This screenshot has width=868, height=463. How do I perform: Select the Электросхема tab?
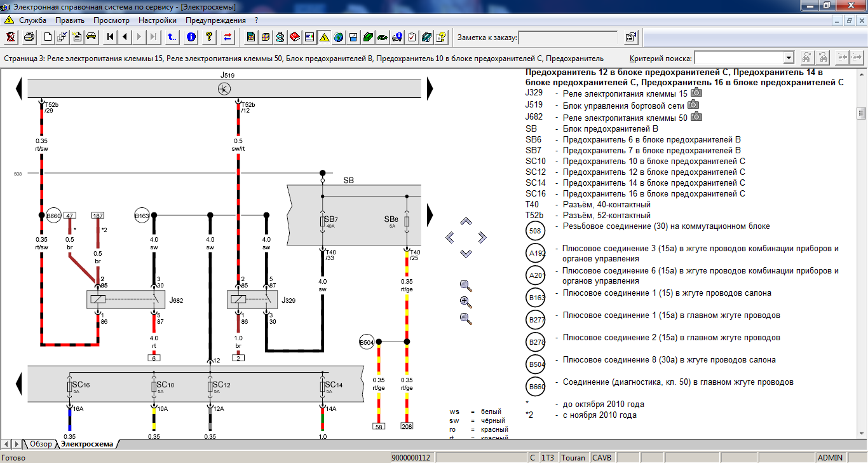(x=86, y=444)
